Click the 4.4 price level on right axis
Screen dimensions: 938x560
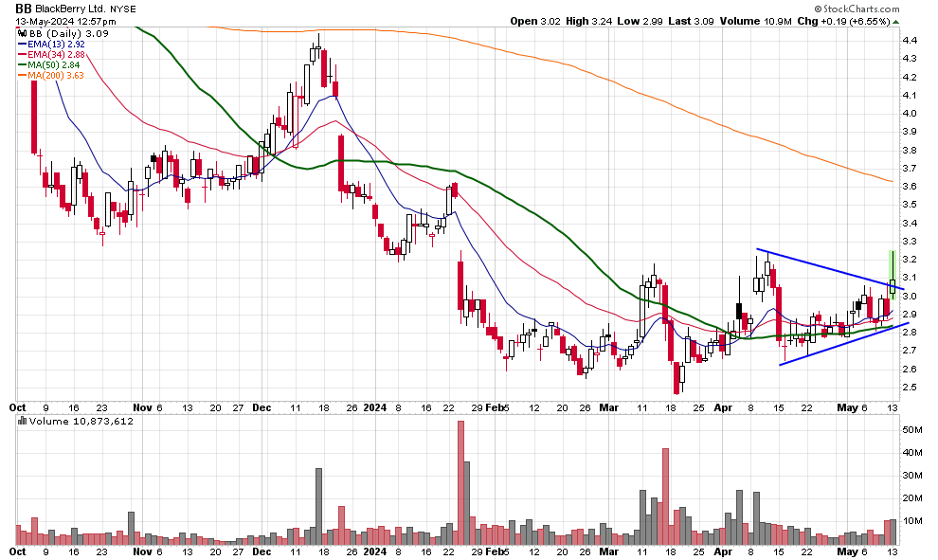click(x=909, y=40)
